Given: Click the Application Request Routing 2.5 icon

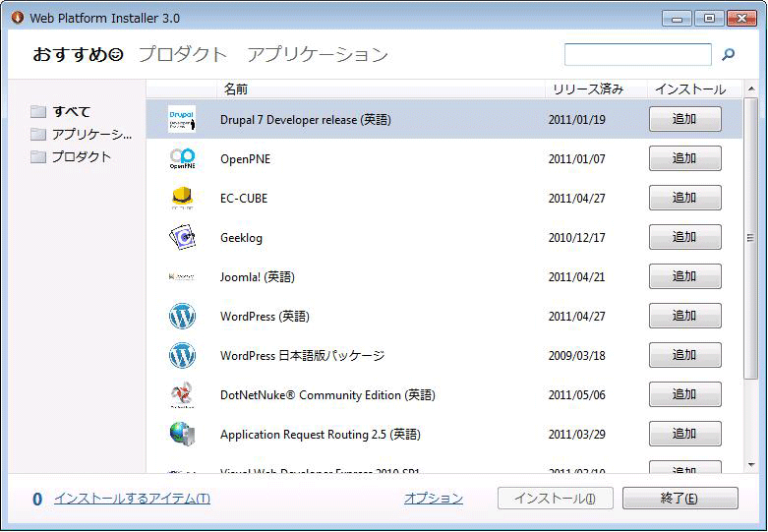Looking at the screenshot, I should (182, 434).
